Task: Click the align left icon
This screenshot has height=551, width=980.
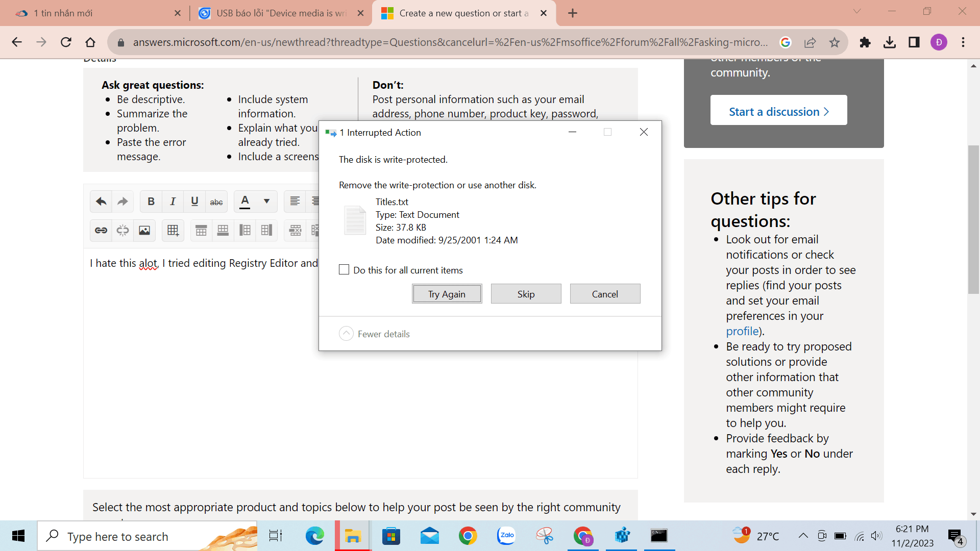Action: (x=295, y=202)
